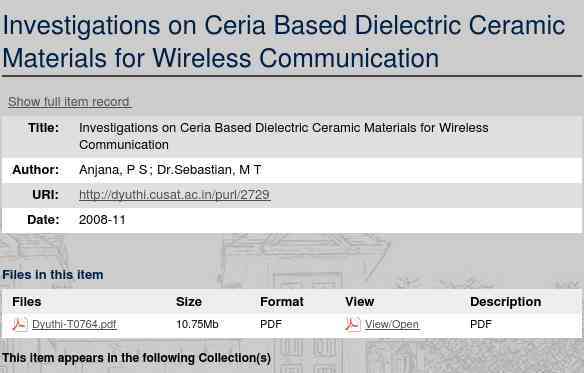Viewport: 584px width, 373px height.
Task: Click the 10.75Mb file size cell
Action: (197, 324)
